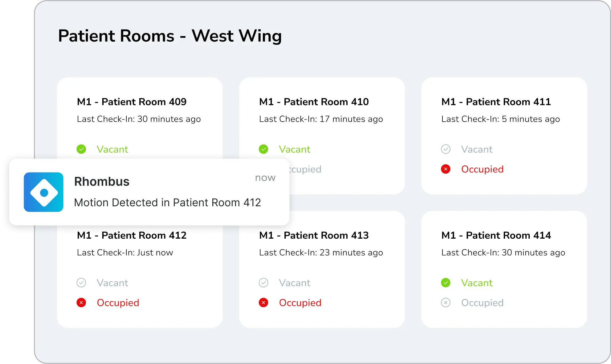Image resolution: width=611 pixels, height=364 pixels.
Task: Click the red Occupied icon for Room 413
Action: pos(263,303)
